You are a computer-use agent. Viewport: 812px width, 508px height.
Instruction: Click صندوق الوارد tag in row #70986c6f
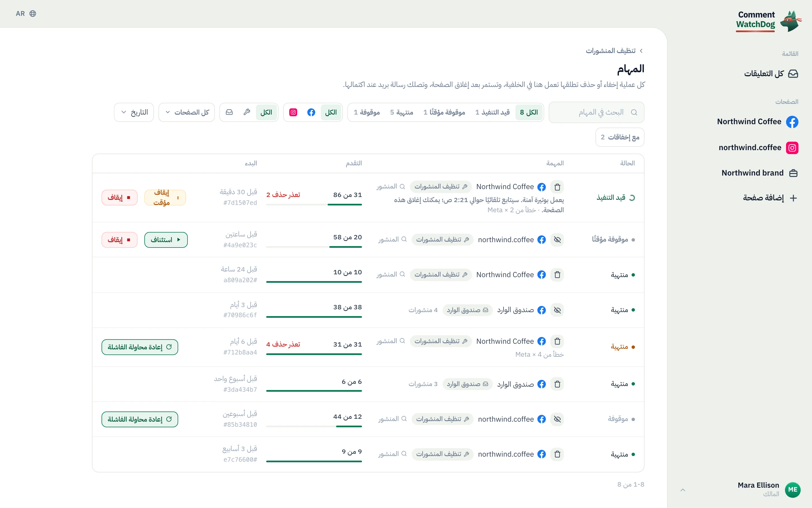[467, 310]
